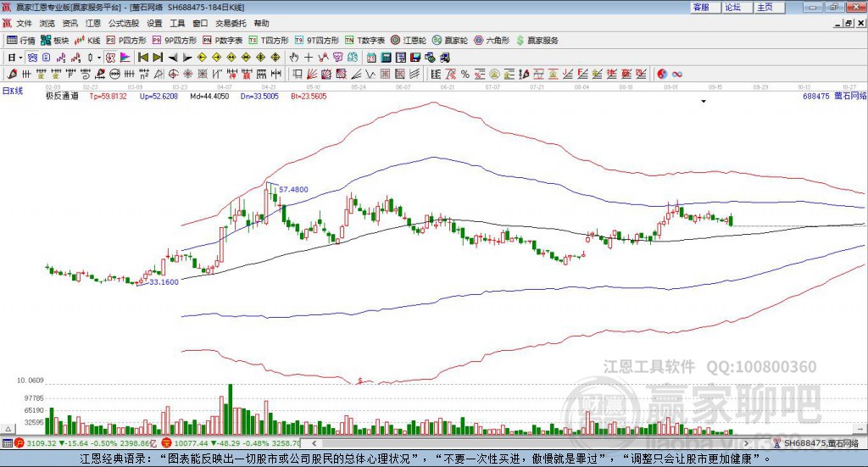This screenshot has width=868, height=467.
Task: Click the 主页 homepage button
Action: pyautogui.click(x=770, y=7)
